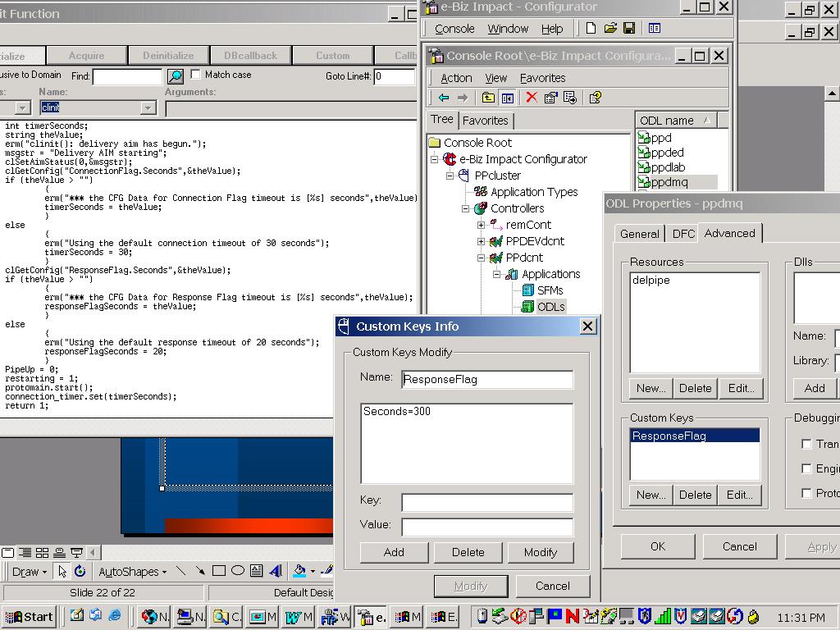Toggle the Match case checkbox
The height and width of the screenshot is (630, 840).
click(x=196, y=75)
